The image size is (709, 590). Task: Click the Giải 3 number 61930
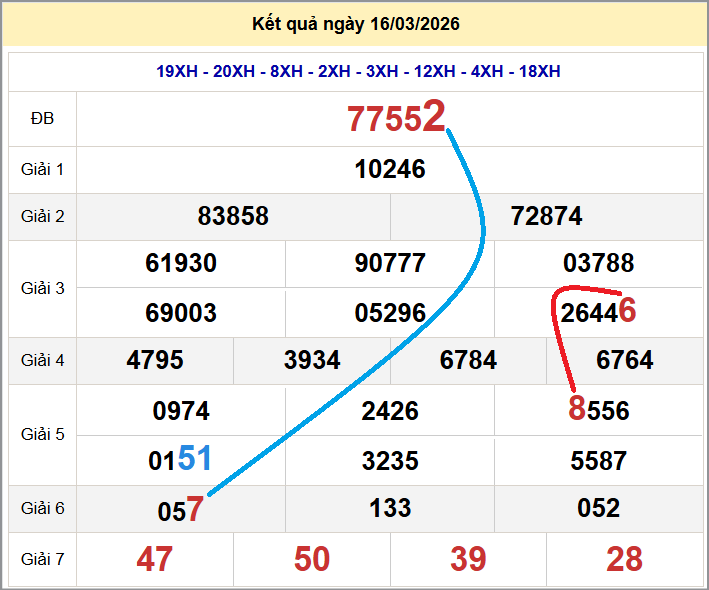click(x=181, y=264)
